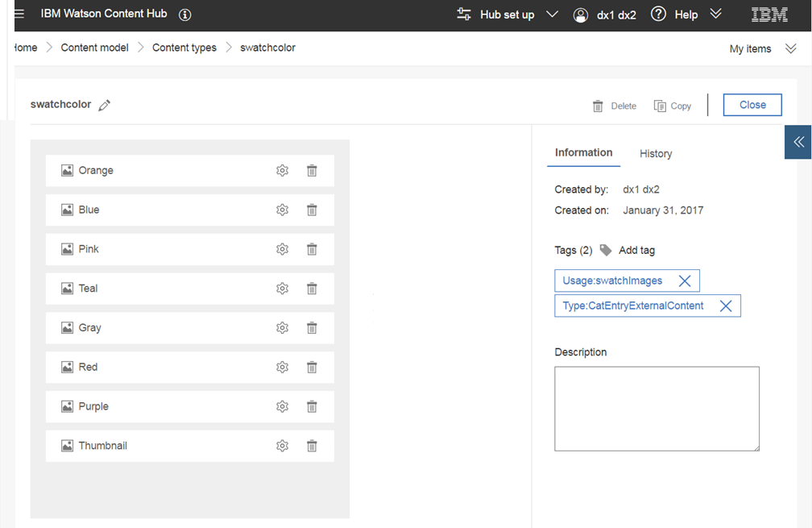Delete the Blue element
Image resolution: width=812 pixels, height=528 pixels.
tap(312, 210)
